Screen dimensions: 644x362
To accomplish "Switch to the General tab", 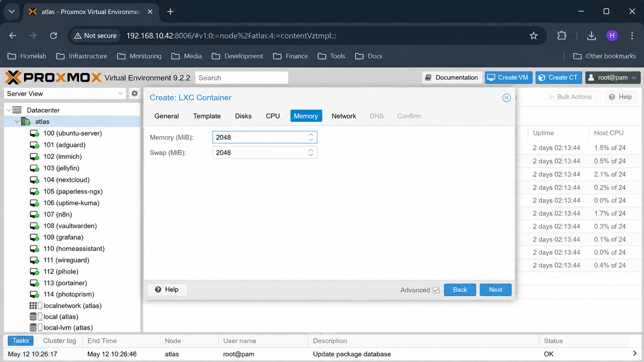I will 166,116.
